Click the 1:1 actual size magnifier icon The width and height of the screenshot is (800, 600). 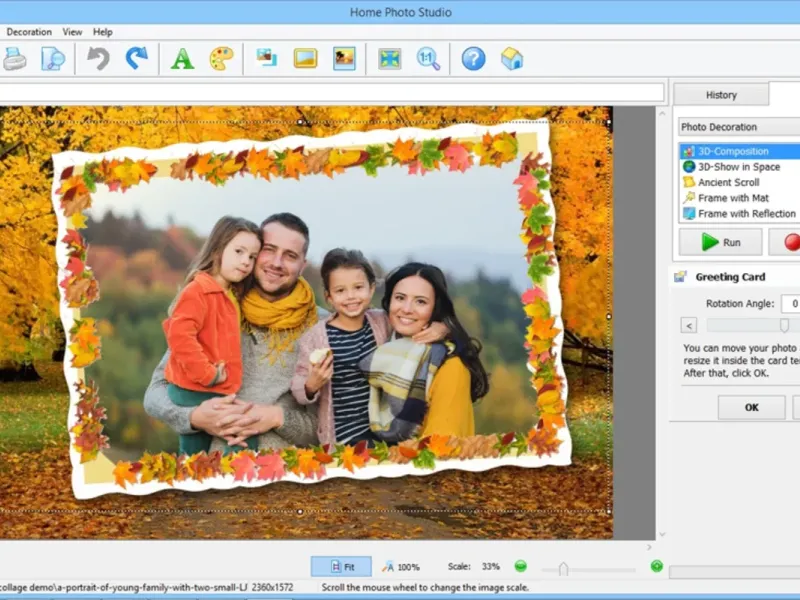click(428, 59)
